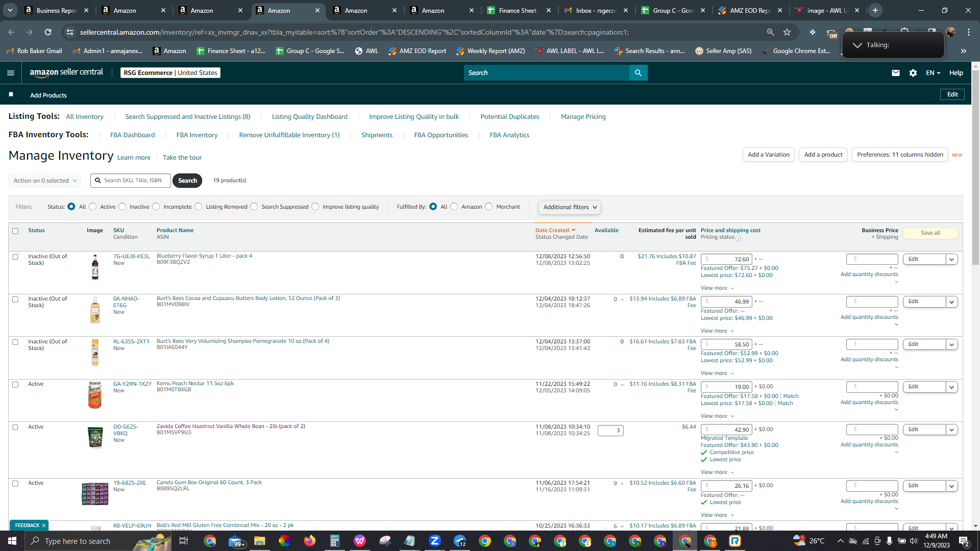Show hidden bookmarks with the chevron
Viewport: 980px width, 551px height.
[964, 51]
